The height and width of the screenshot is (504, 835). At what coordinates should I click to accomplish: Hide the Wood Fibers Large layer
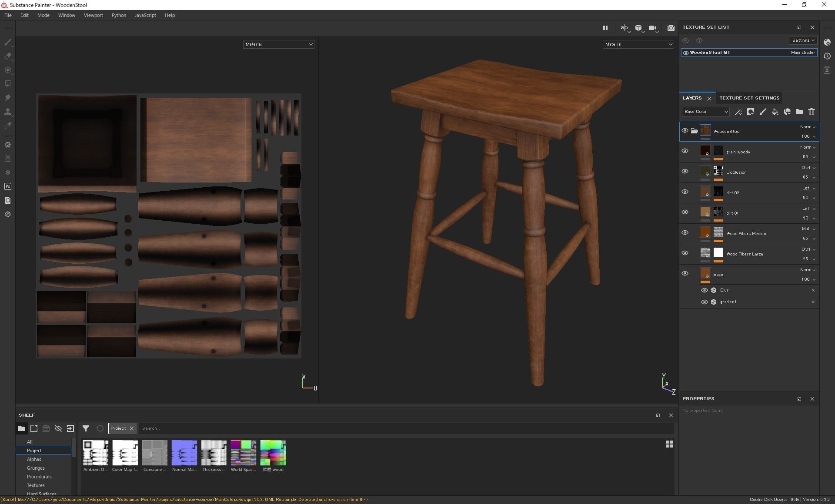[x=685, y=253]
